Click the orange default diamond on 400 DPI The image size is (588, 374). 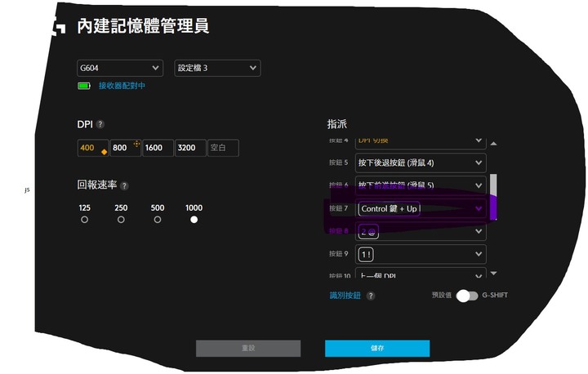point(105,152)
